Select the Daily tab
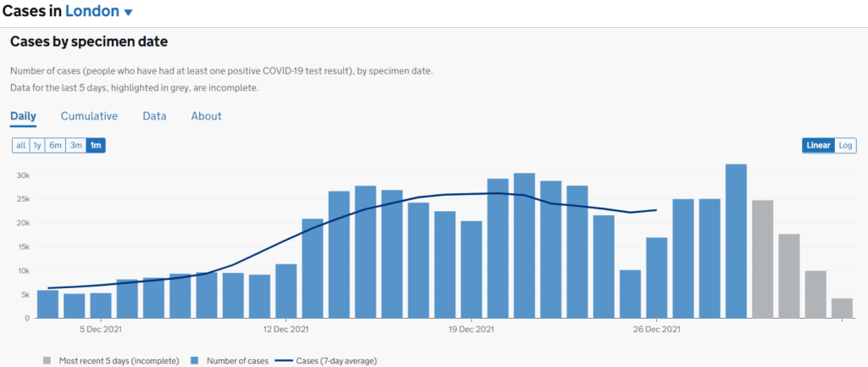Viewport: 868px width, 367px height. (x=23, y=116)
